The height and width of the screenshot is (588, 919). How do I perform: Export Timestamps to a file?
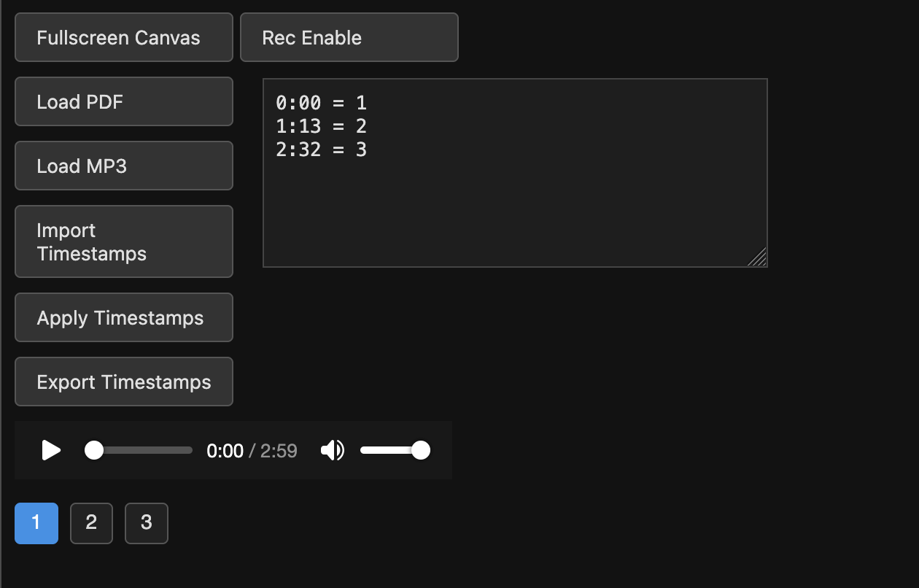tap(124, 382)
